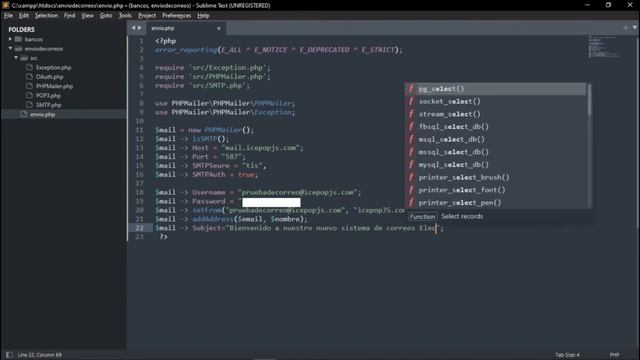Viewport: 640px width, 360px height.
Task: Click the file icon beside OAuth.php
Action: pos(29,76)
